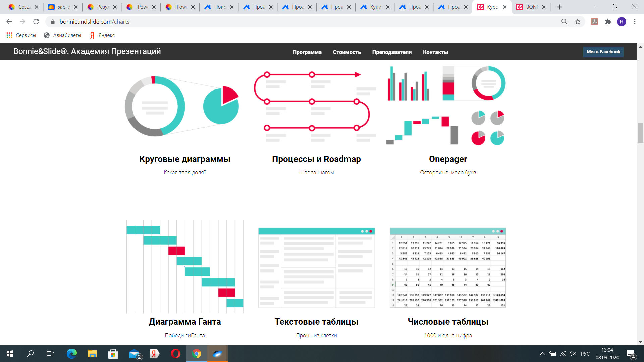This screenshot has height=362, width=644.
Task: Show hidden system tray icons chevron
Action: [542, 354]
